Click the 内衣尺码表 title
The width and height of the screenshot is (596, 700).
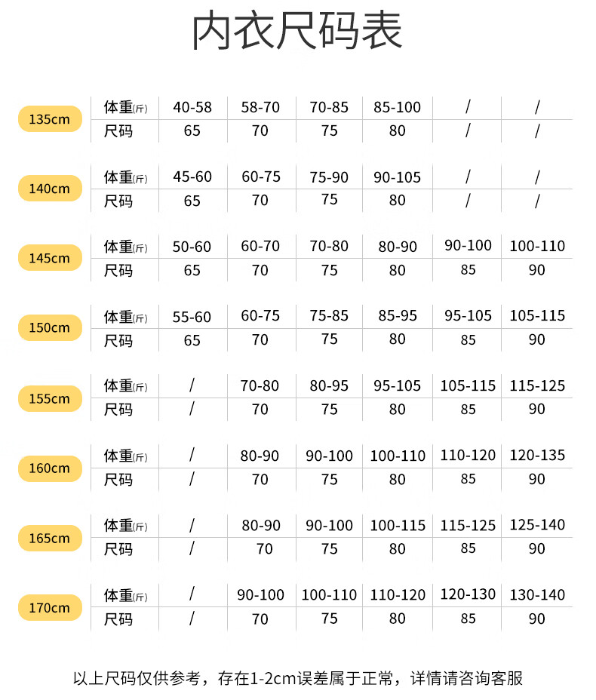tap(297, 30)
